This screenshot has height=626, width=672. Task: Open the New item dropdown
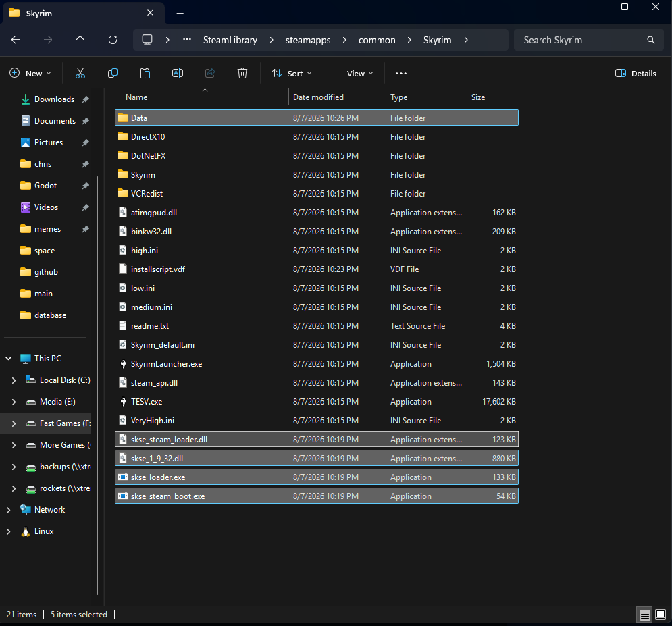30,73
